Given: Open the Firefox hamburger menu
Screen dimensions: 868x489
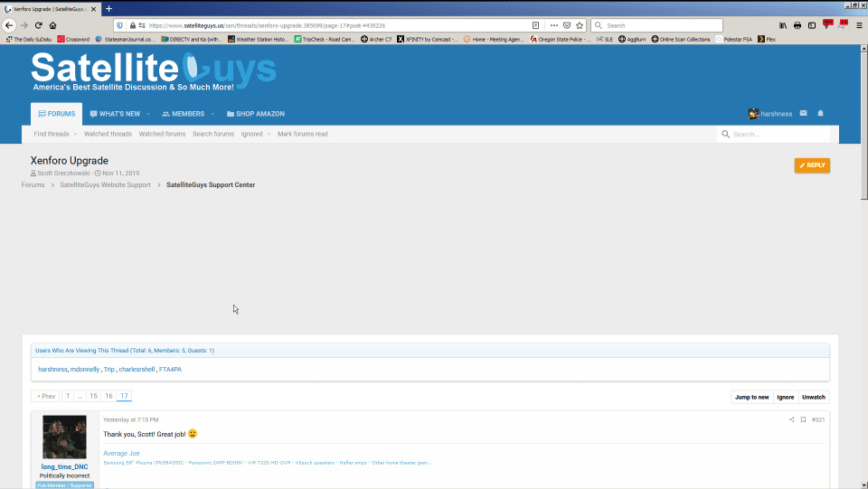Looking at the screenshot, I should coord(858,25).
